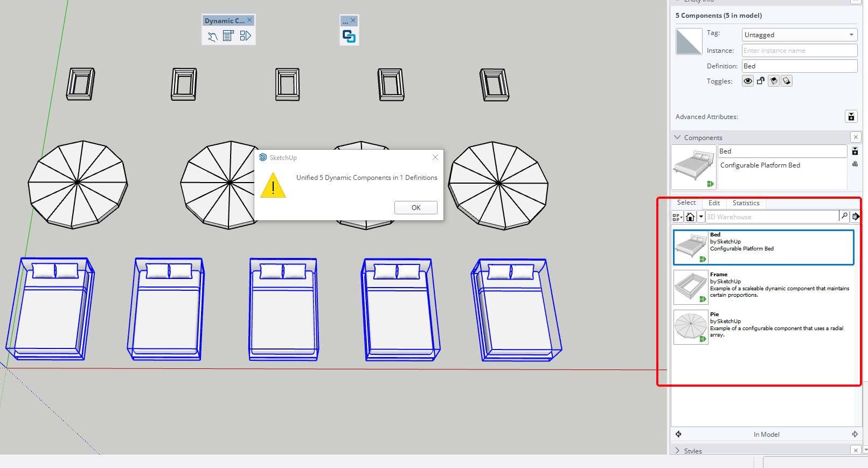868x468 pixels.
Task: Open the Tag dropdown showing Untagged
Action: [x=799, y=35]
